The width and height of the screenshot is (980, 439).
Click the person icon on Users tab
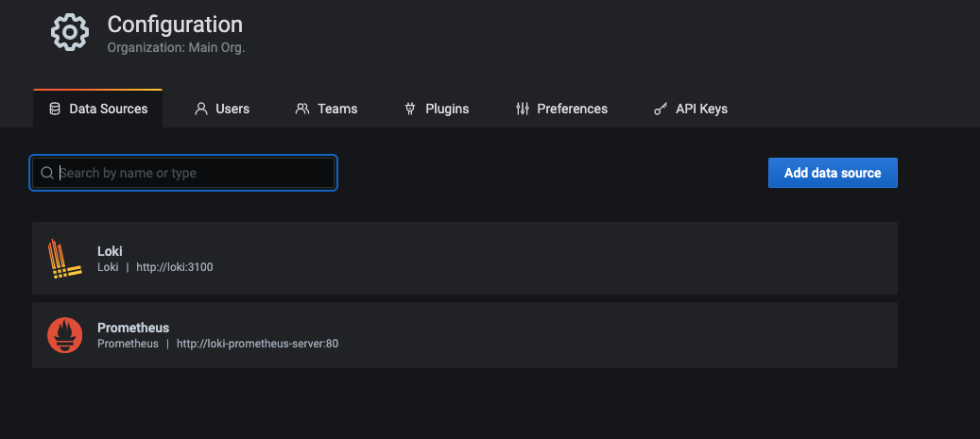click(x=201, y=109)
